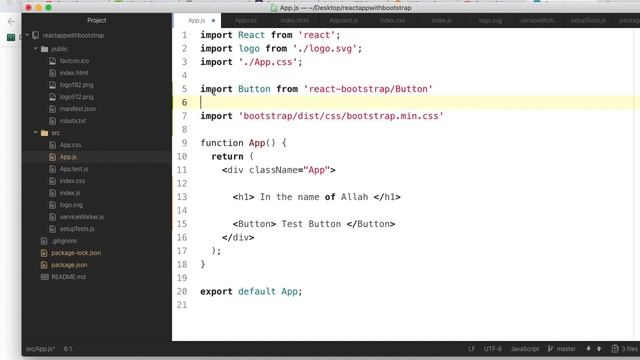Switch to the App.js tab

[x=197, y=20]
